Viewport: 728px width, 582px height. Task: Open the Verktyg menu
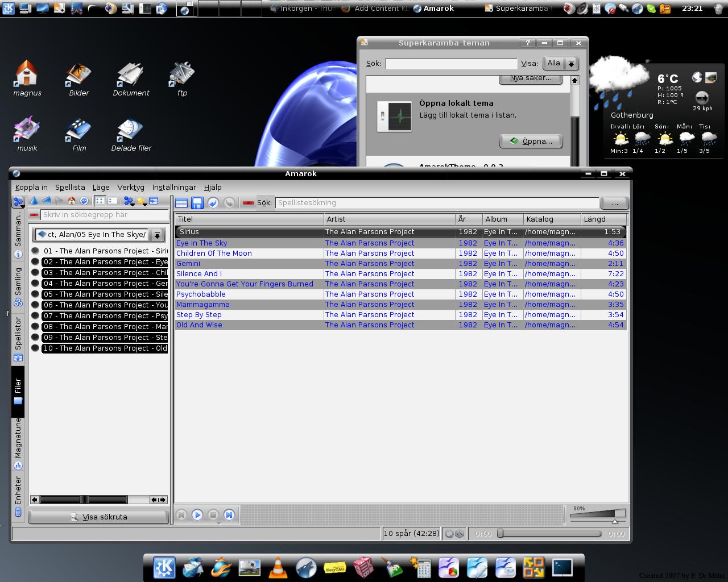tap(131, 187)
